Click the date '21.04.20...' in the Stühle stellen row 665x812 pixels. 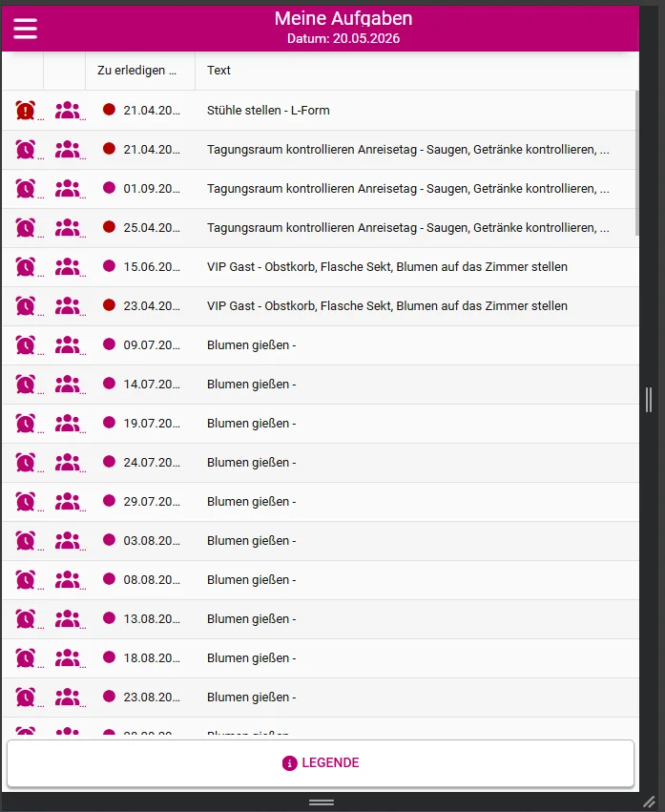point(152,111)
